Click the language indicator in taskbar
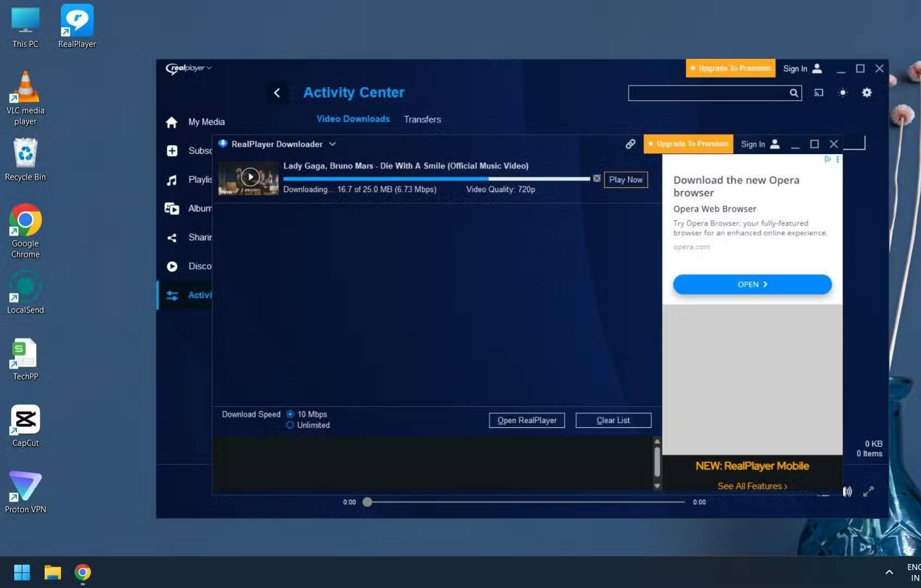921x588 pixels. tap(914, 572)
